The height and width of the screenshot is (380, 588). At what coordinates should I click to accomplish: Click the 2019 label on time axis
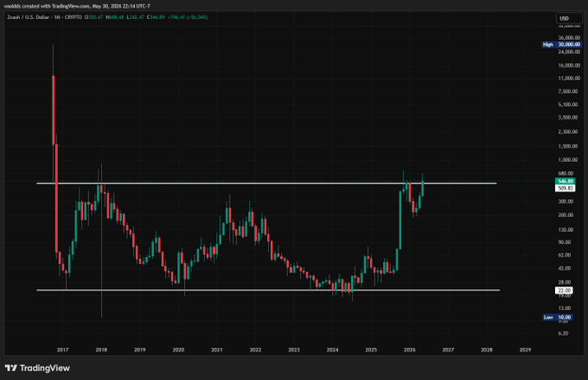point(140,350)
